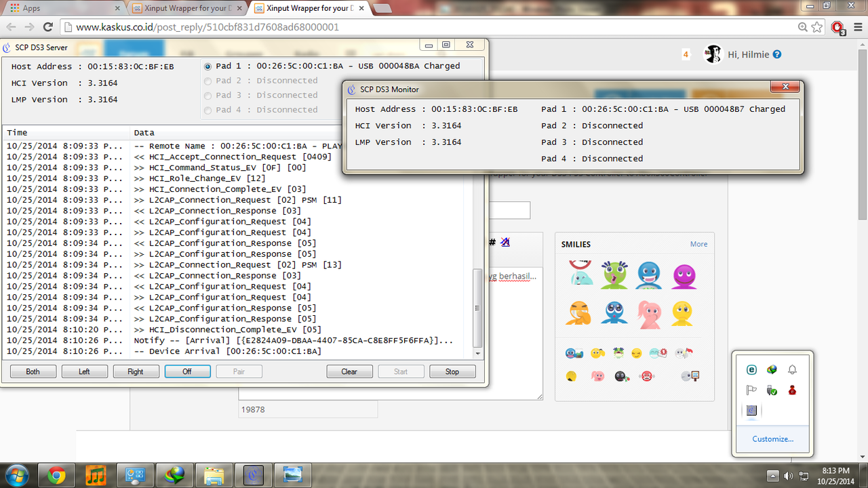The image size is (868, 488).
Task: Open the music player on the taskbar
Action: pyautogui.click(x=96, y=476)
